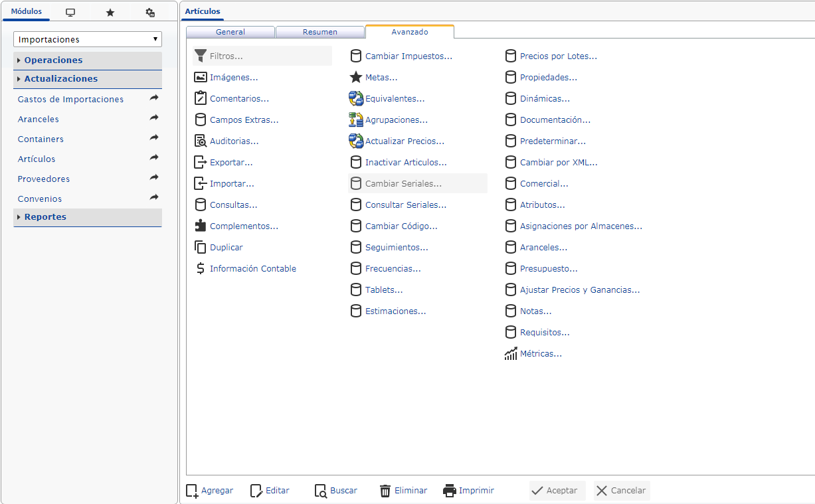The width and height of the screenshot is (815, 504).
Task: Click the Métricas chart icon
Action: pos(510,354)
